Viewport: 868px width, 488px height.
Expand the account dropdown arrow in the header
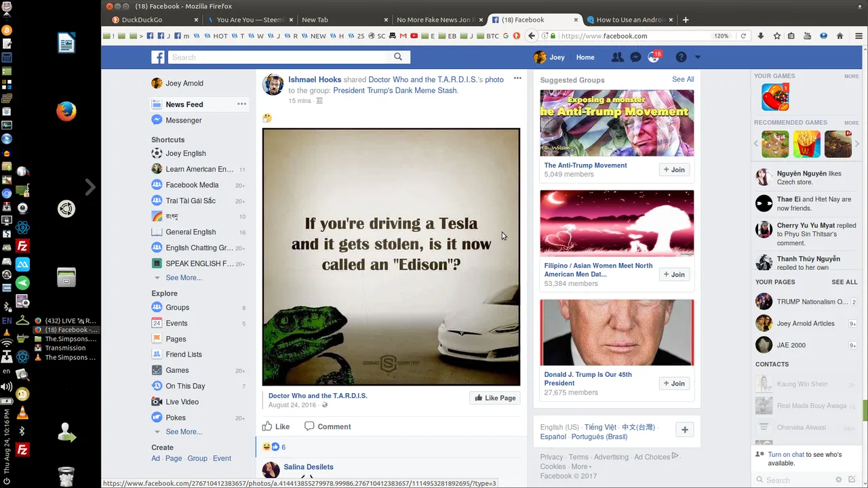coord(697,58)
